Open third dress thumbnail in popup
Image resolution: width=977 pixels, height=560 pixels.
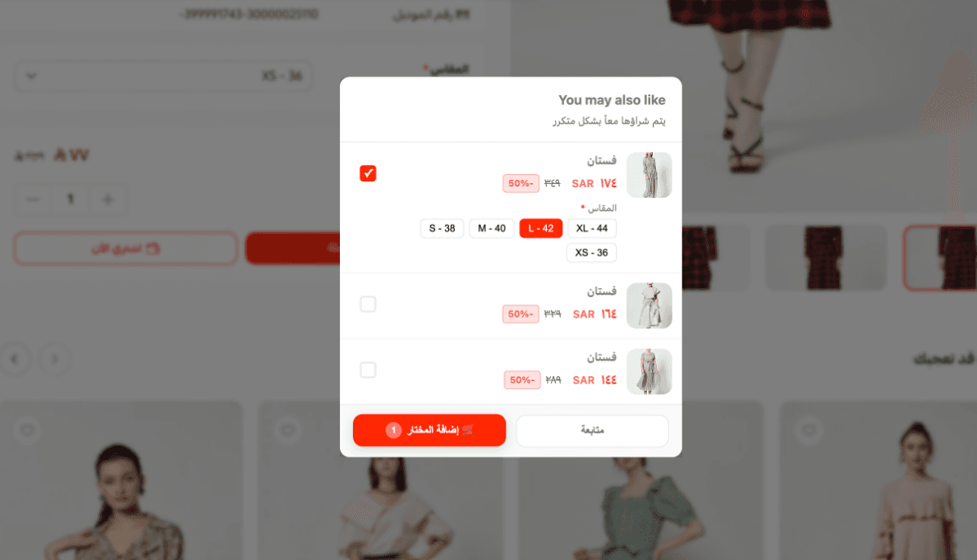[x=649, y=372]
